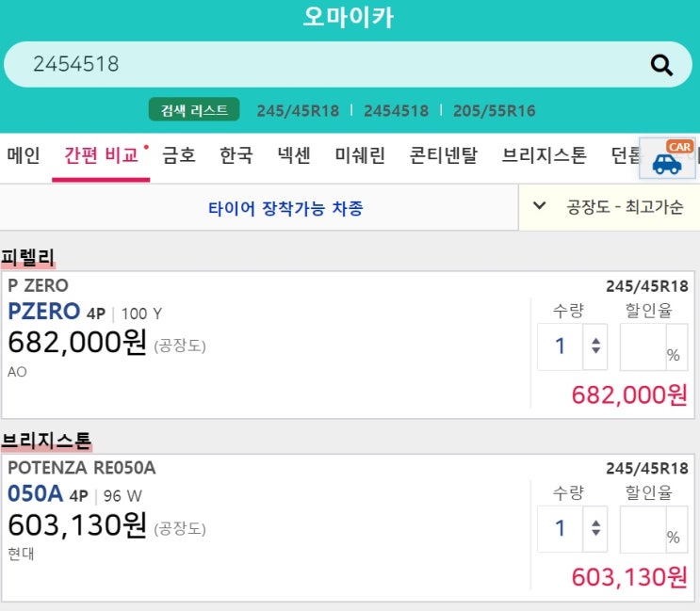Image resolution: width=700 pixels, height=611 pixels.
Task: Select the 간편 비교 tab
Action: pos(101,155)
